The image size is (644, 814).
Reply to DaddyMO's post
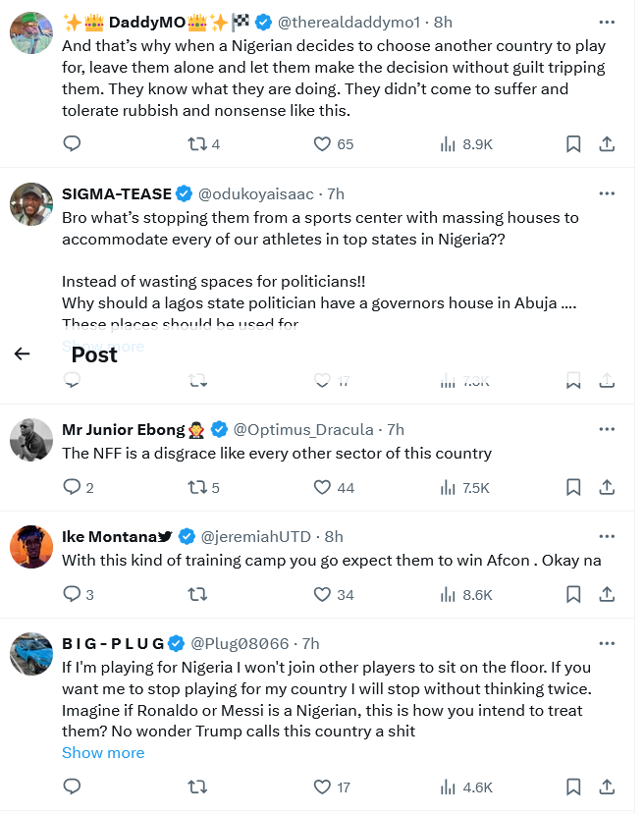[x=72, y=144]
